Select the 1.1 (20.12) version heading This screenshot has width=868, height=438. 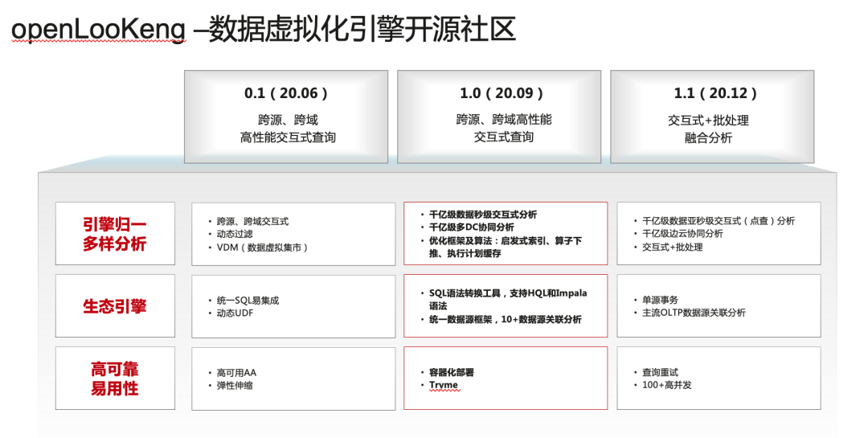click(714, 93)
